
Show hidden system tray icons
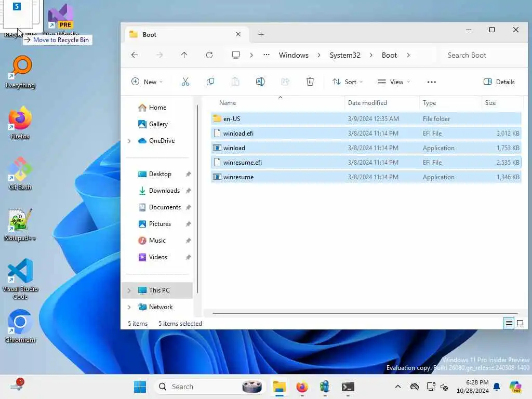(398, 387)
